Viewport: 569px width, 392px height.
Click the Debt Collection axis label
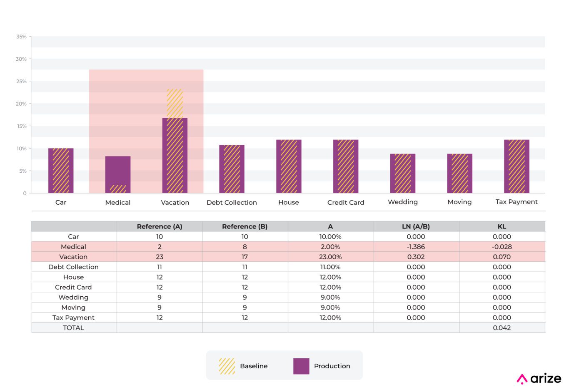(x=232, y=203)
